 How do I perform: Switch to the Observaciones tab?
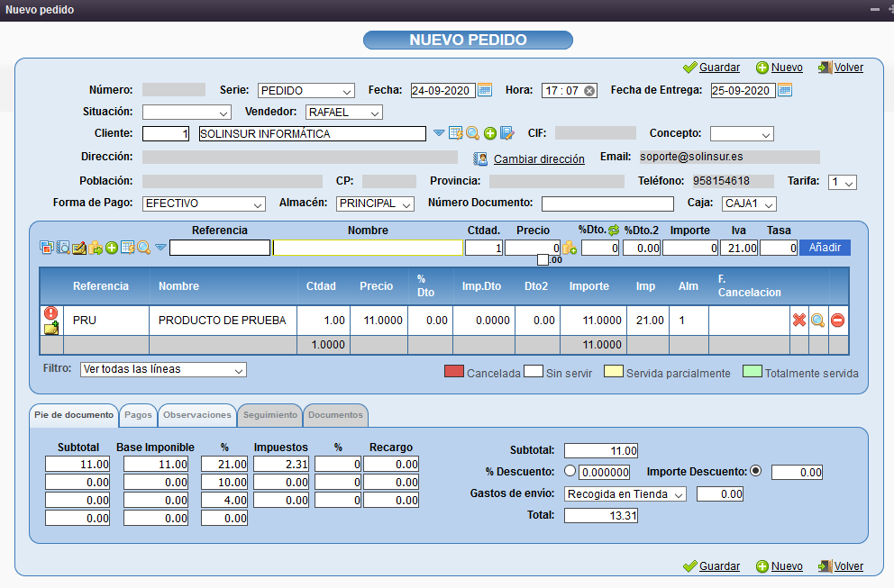click(x=197, y=415)
